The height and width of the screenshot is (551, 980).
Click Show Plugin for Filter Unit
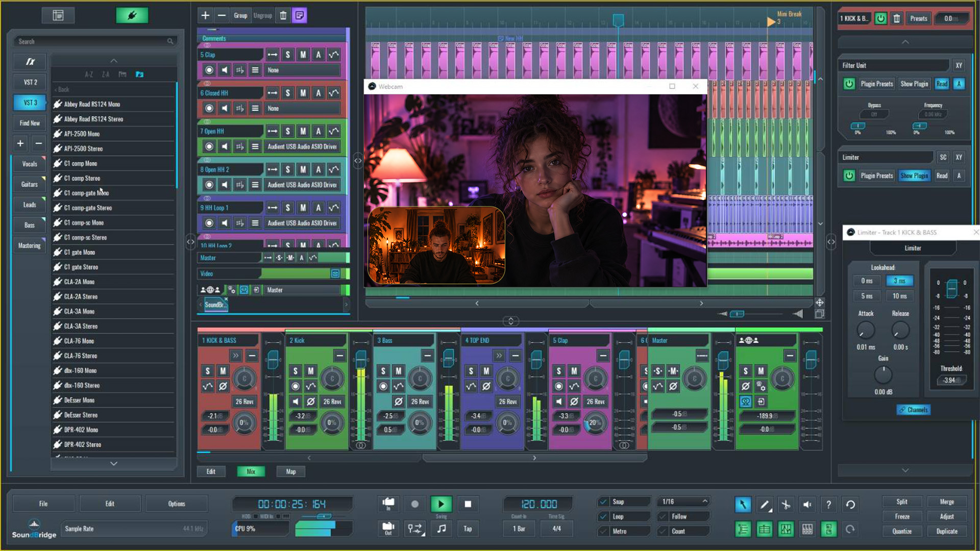coord(914,84)
